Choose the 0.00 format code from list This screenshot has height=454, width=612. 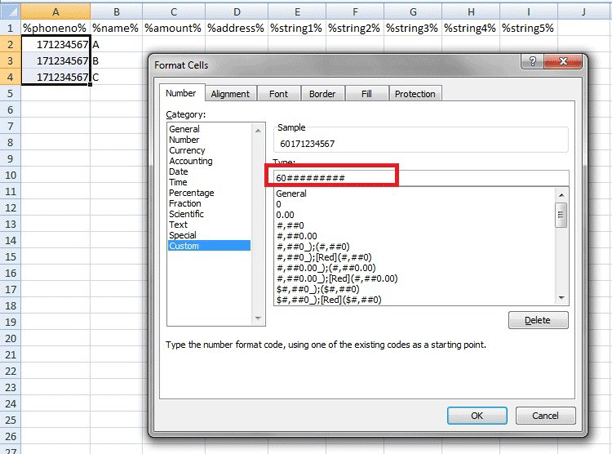click(285, 215)
